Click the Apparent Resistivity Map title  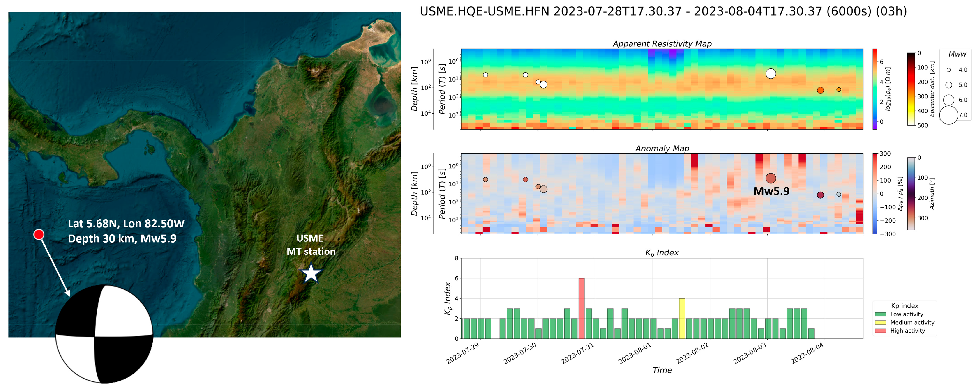click(662, 44)
